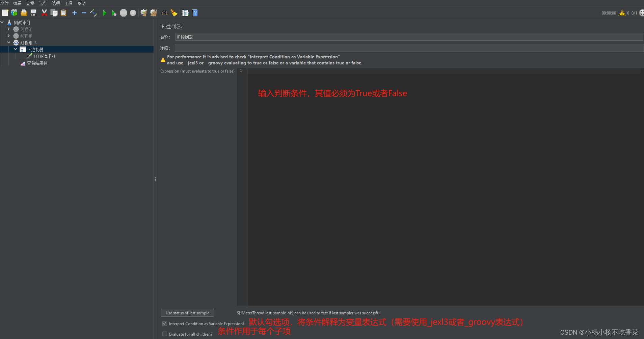
Task: Click the 注释 comment input field
Action: click(x=409, y=48)
